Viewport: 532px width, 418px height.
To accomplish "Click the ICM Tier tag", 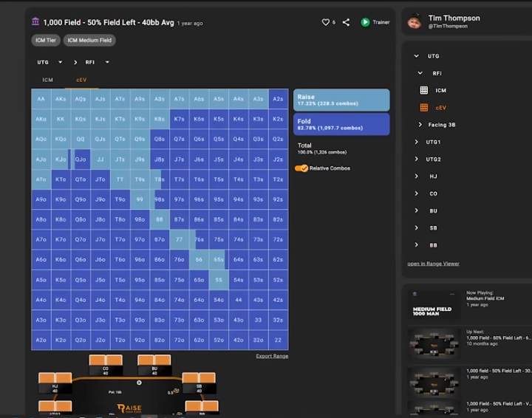I will tap(46, 40).
